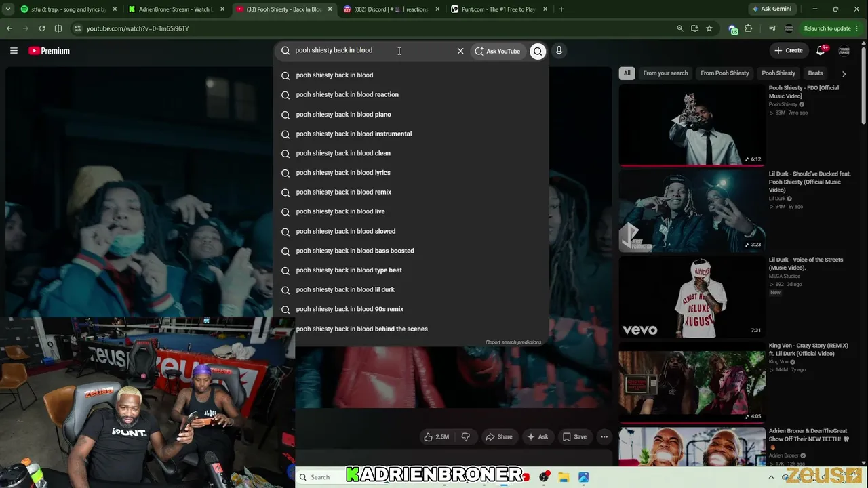The height and width of the screenshot is (488, 868).
Task: Select the 'Pooh Shiesty' filter chip
Action: coord(778,73)
